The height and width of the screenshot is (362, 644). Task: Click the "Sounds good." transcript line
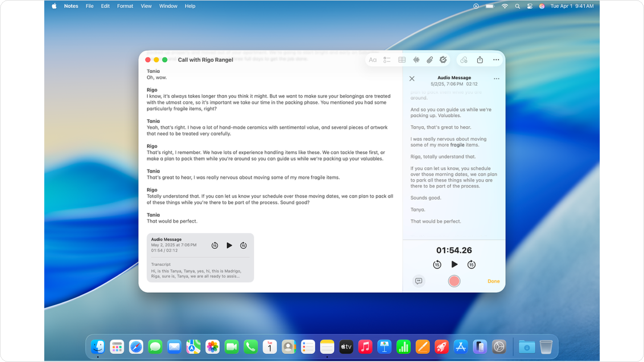[x=426, y=198]
